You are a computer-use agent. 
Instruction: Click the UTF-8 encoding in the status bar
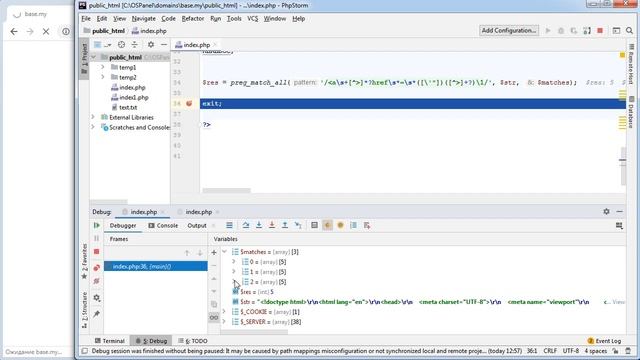click(x=571, y=351)
